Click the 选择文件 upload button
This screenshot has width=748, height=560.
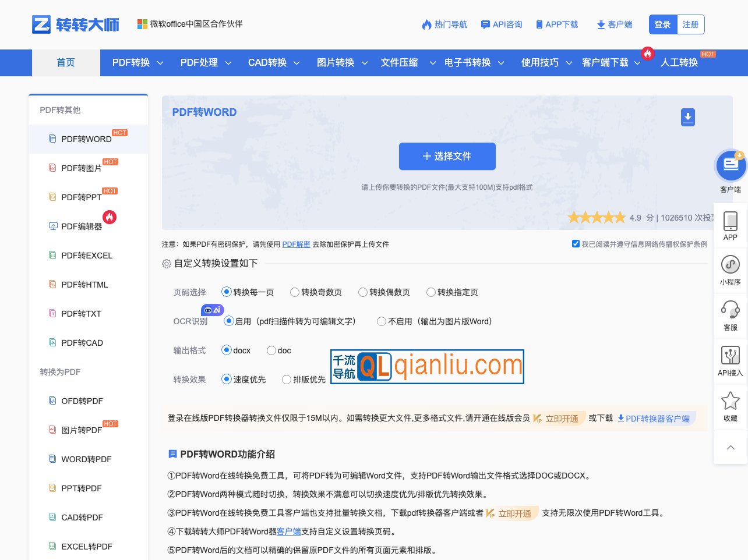point(447,156)
